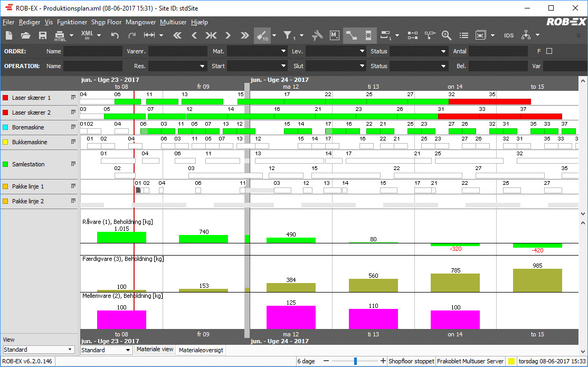Toggle the Samlestation row handle icon
This screenshot has height=367, width=588.
tap(73, 164)
